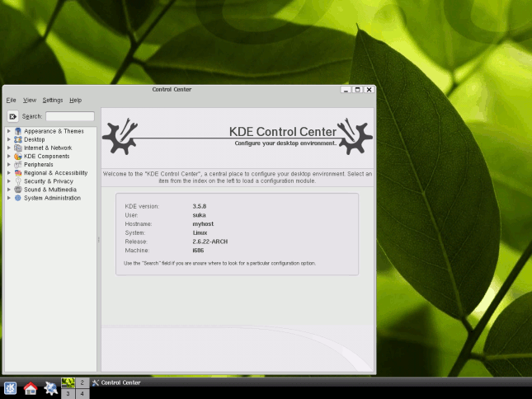The image size is (532, 399).
Task: Switch to virtual desktop 2 in pager
Action: point(82,383)
